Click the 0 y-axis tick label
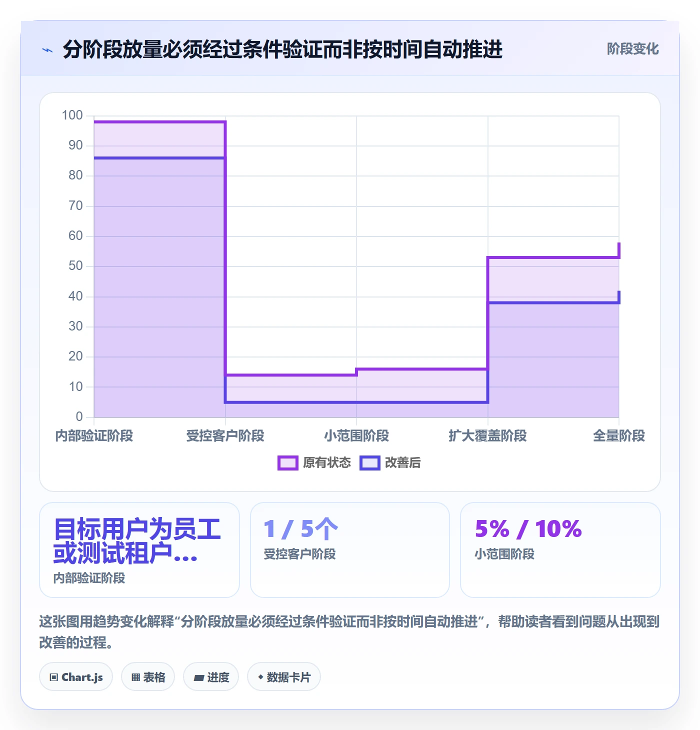Viewport: 700px width, 730px height. [79, 416]
